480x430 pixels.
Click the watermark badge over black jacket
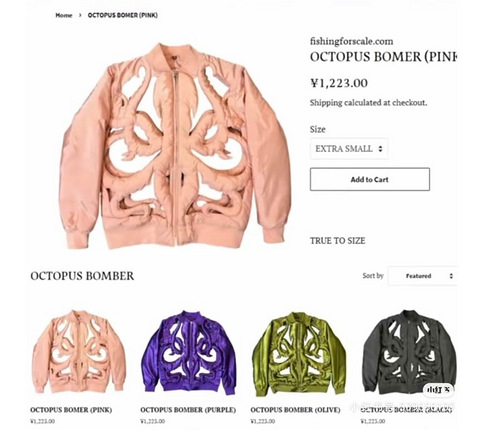click(x=438, y=389)
